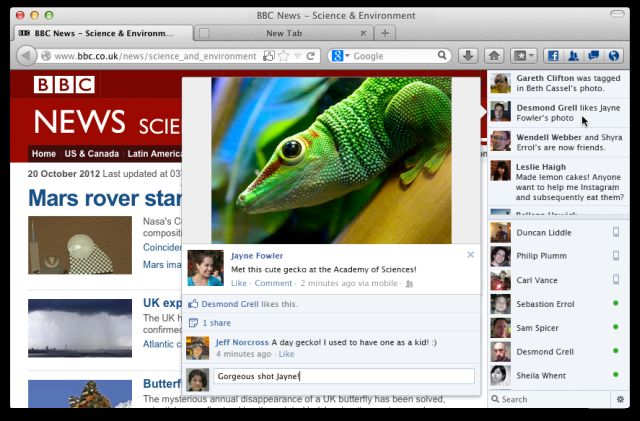Show the URL history dropdown arrow
640x421 pixels.
(298, 56)
